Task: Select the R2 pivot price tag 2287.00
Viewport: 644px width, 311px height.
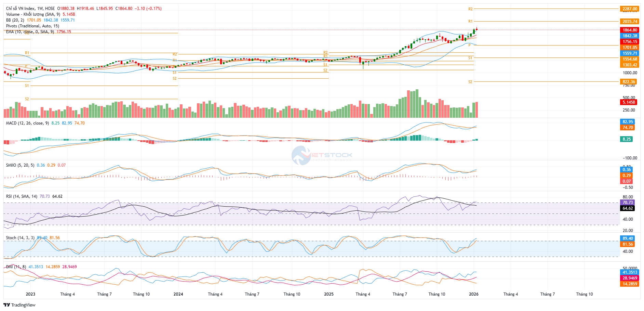Action: coord(629,9)
